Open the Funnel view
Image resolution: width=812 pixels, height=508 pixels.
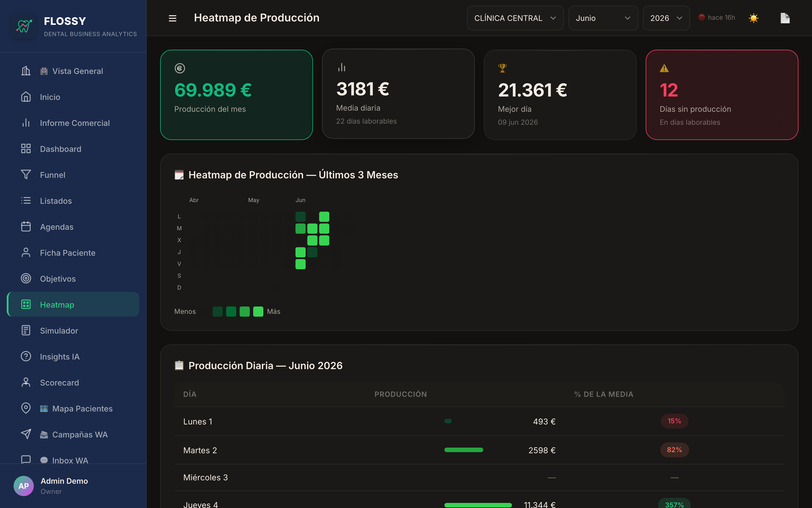point(73,174)
